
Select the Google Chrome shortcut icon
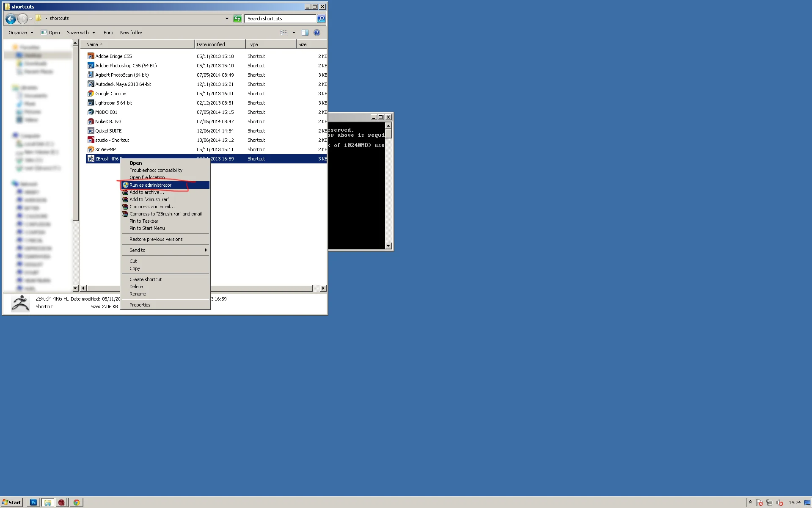(x=91, y=93)
